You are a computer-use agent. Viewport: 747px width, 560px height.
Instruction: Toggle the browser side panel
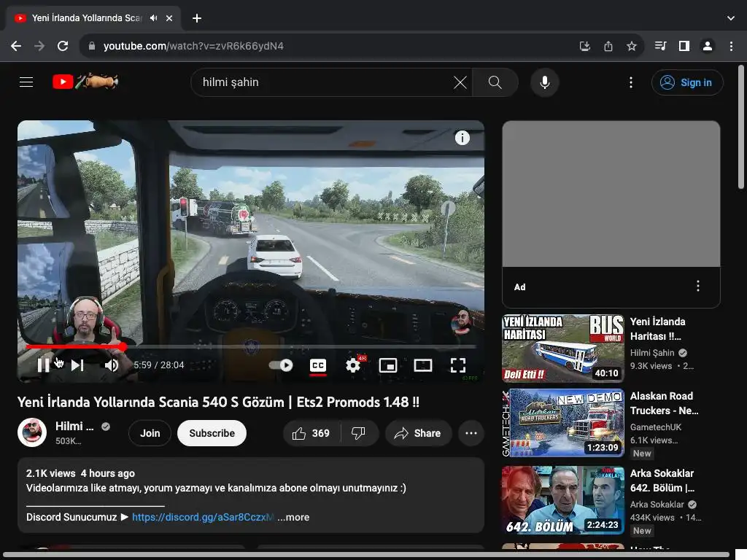(x=684, y=46)
